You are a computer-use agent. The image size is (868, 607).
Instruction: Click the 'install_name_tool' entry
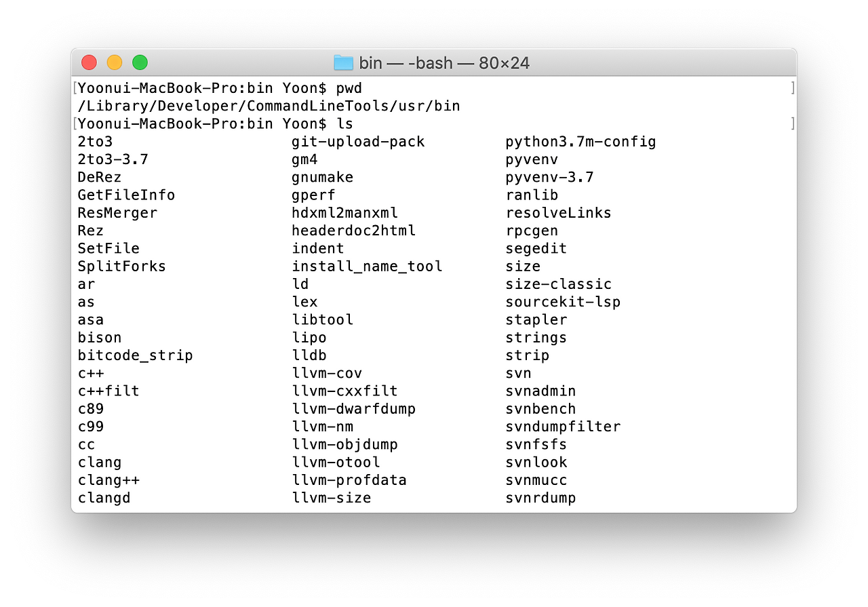(367, 266)
